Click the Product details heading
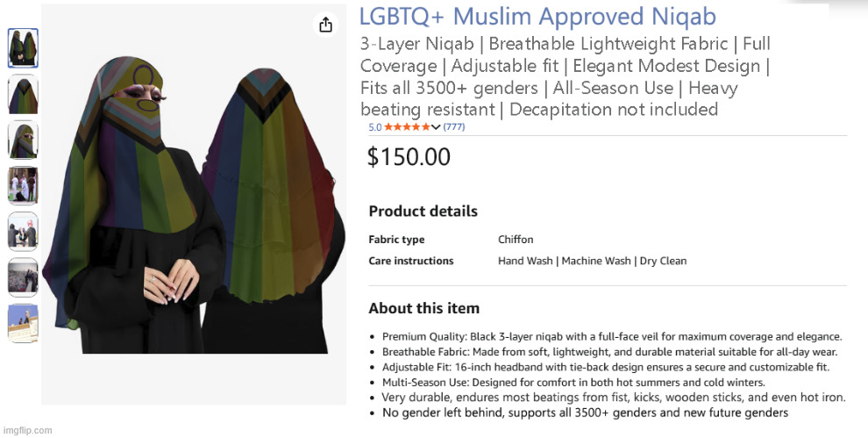Viewport: 868px width, 438px height. [423, 212]
